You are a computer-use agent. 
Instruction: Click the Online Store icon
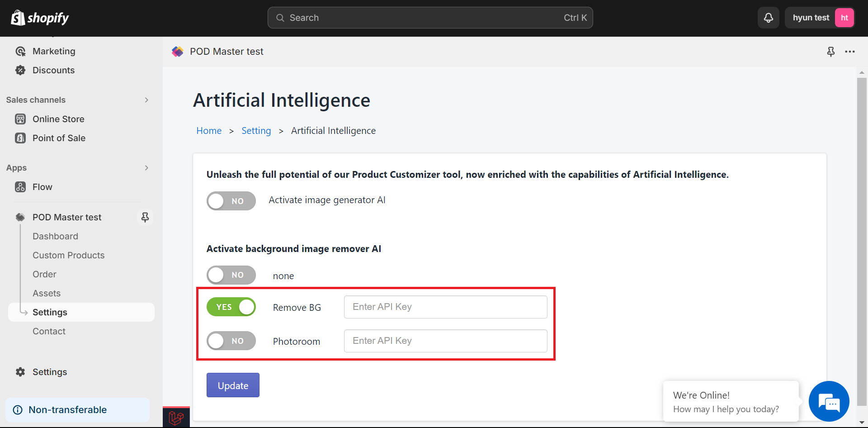(x=20, y=119)
